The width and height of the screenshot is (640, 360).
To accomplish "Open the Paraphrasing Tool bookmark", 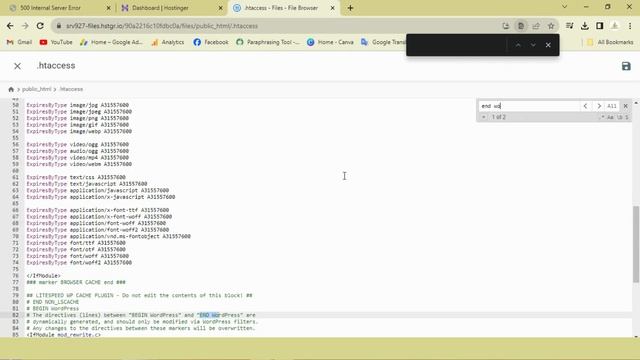I will pyautogui.click(x=268, y=42).
